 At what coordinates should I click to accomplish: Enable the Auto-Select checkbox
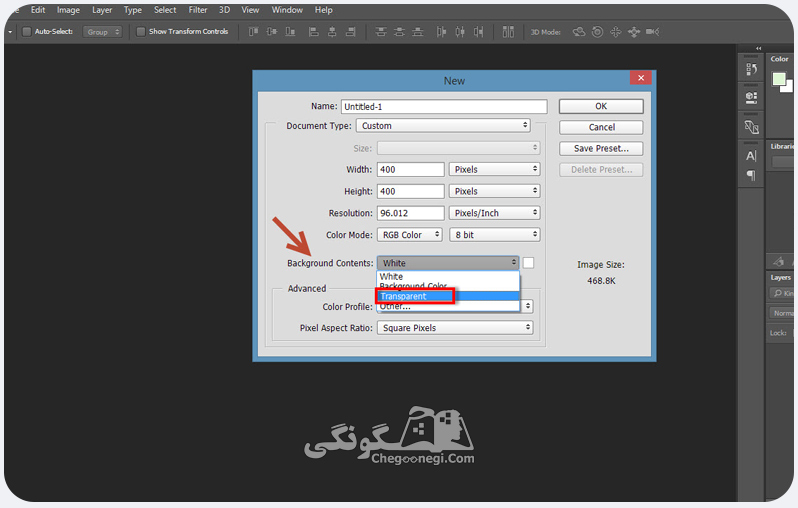(27, 32)
